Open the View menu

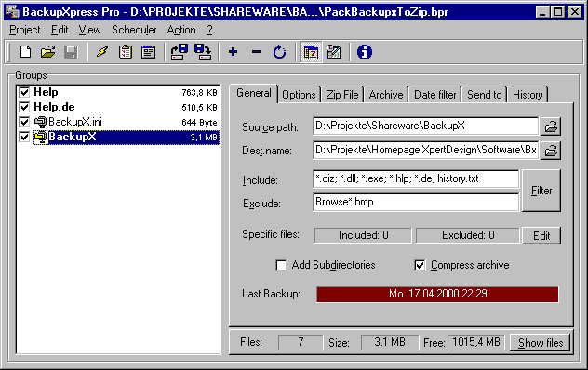pos(89,30)
